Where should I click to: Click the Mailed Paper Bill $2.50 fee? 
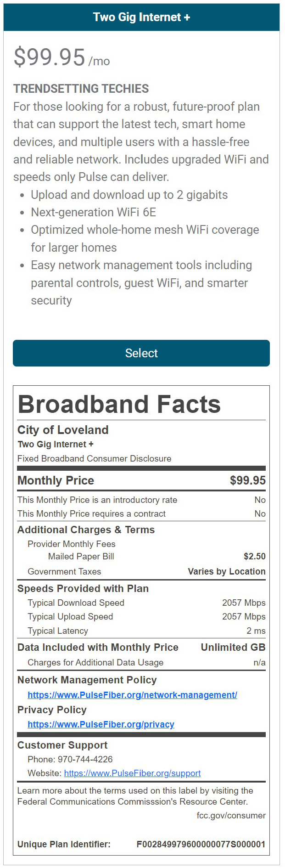(x=254, y=556)
